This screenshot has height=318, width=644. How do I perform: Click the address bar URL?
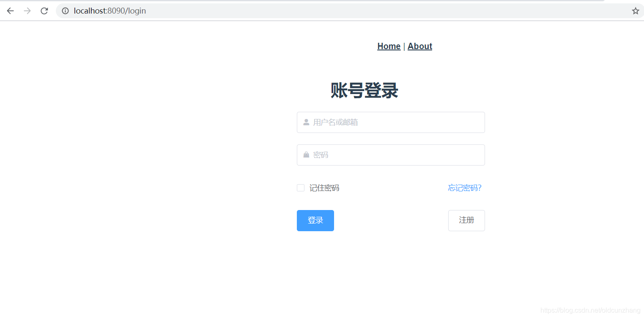pos(109,11)
